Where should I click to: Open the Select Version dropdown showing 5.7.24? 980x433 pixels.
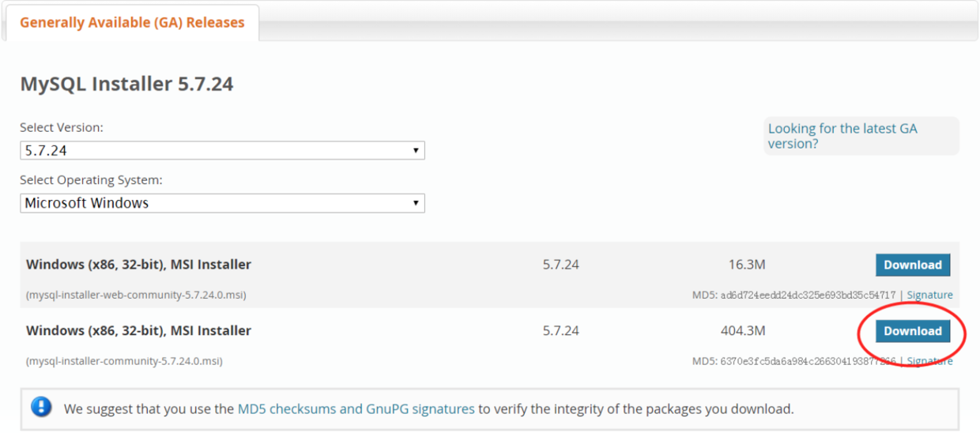pos(222,150)
